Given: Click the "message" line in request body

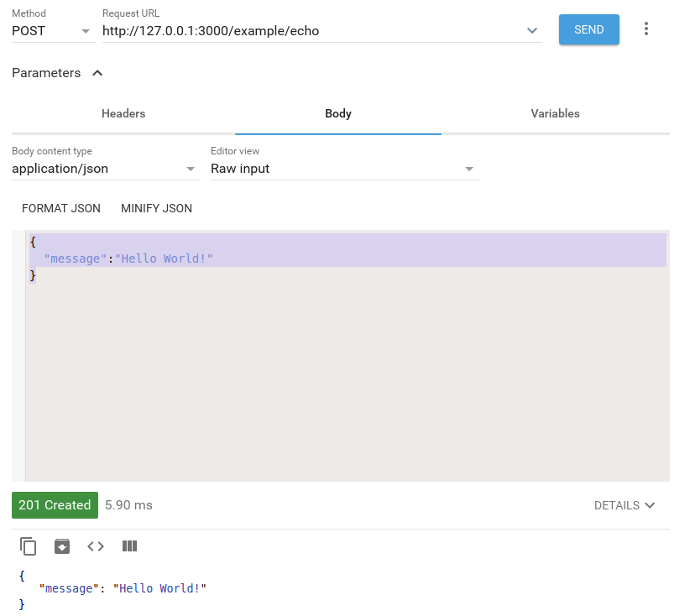Looking at the screenshot, I should [x=128, y=258].
